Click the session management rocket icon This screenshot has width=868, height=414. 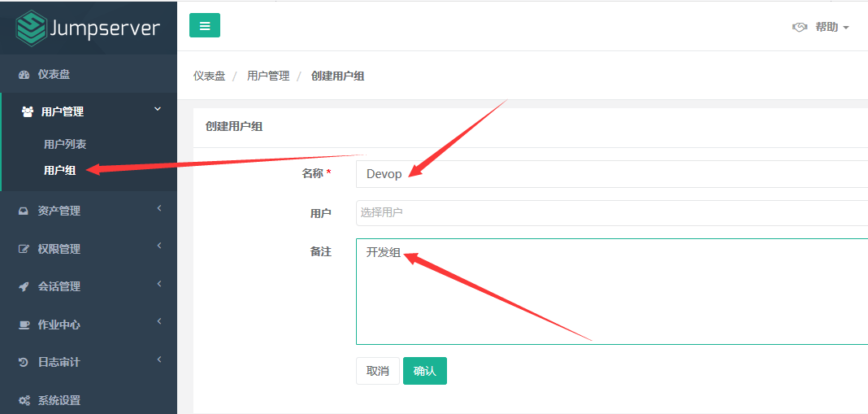coord(24,287)
